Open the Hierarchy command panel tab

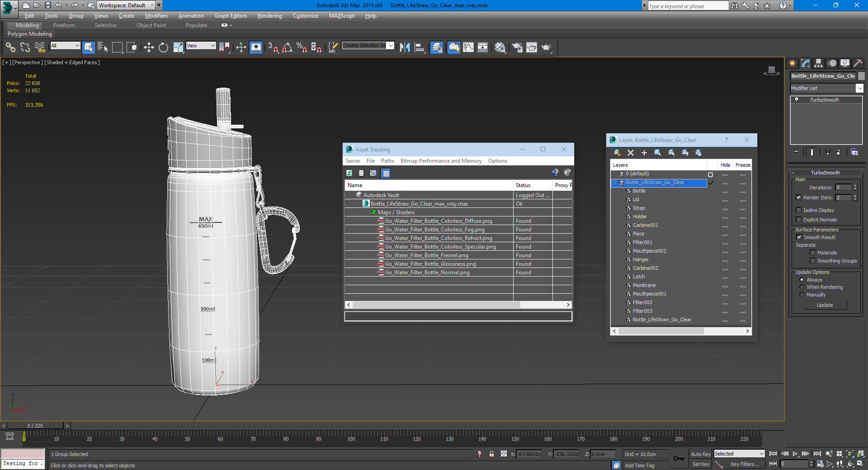click(818, 63)
